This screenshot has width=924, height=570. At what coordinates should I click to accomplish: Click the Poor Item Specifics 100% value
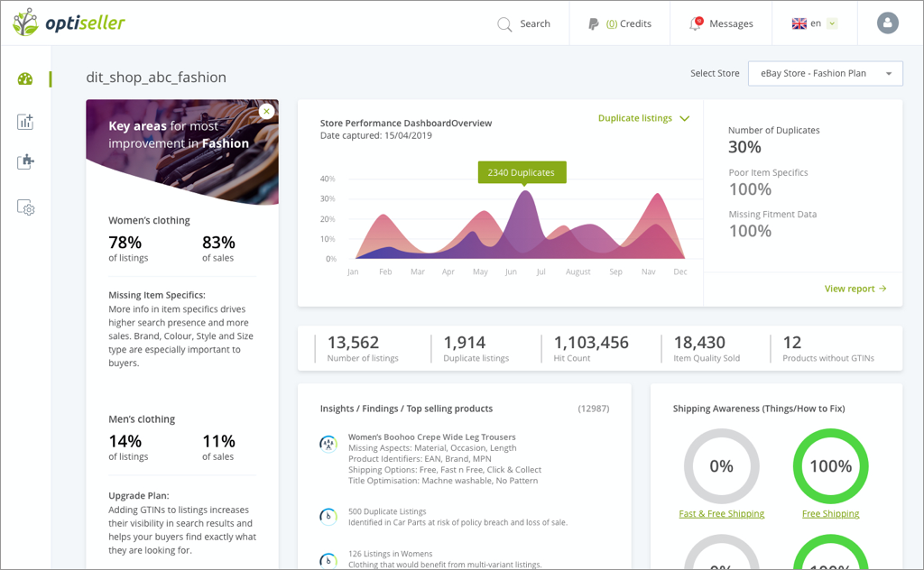click(750, 189)
